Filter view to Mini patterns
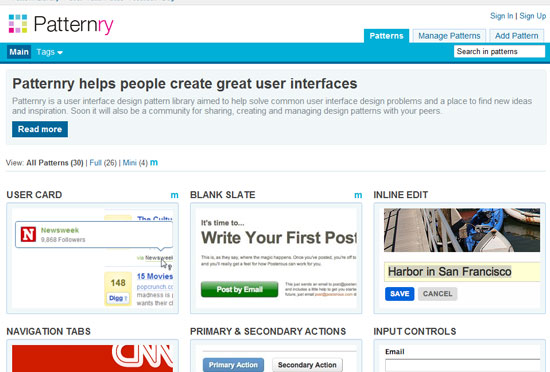Viewport: 550px width, 372px height. tap(129, 163)
